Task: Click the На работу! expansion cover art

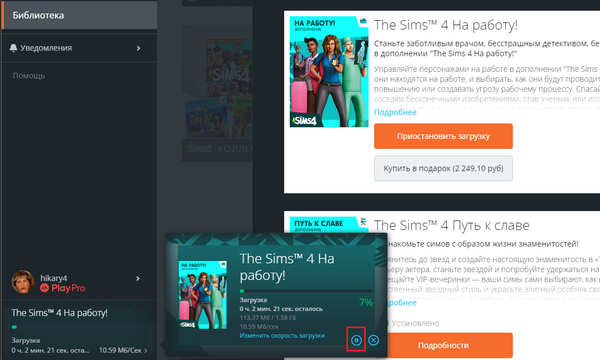Action: tap(329, 72)
